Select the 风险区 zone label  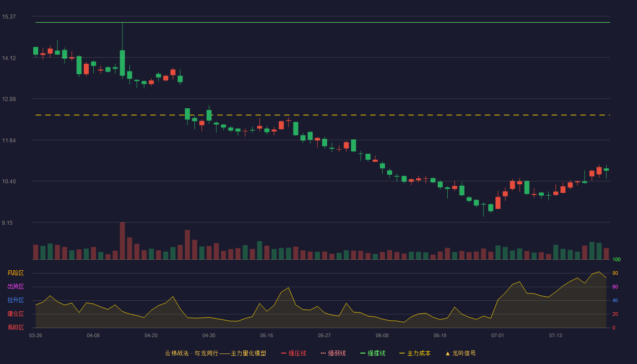pyautogui.click(x=15, y=273)
